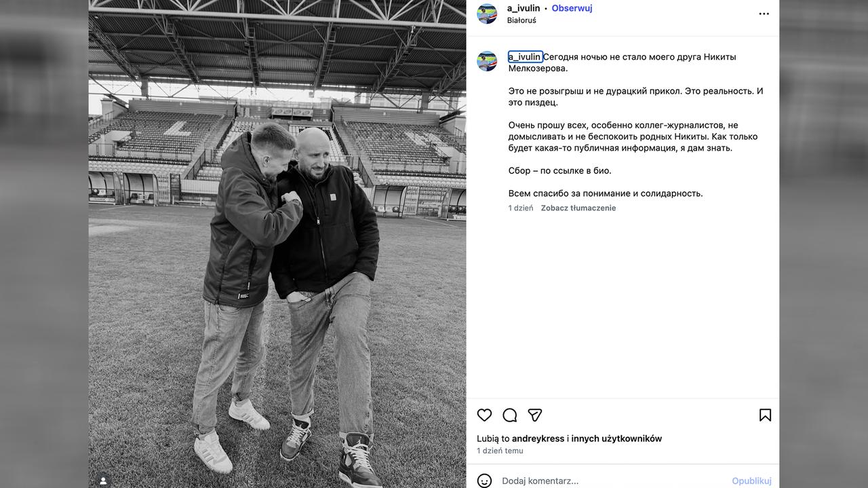Screen dimensions: 868x488
Task: Open the a_ivulin username link in the caption
Action: tap(525, 56)
